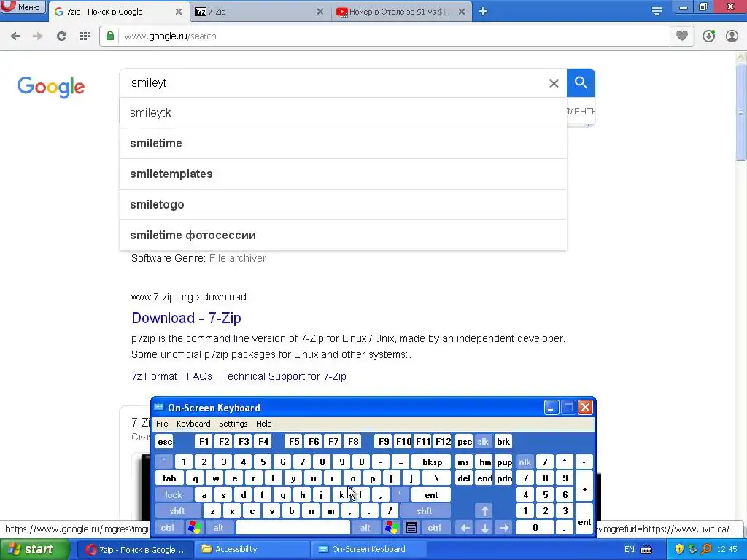Toggle the right alt key
Viewport: 747px width, 560px height.
pos(365,528)
